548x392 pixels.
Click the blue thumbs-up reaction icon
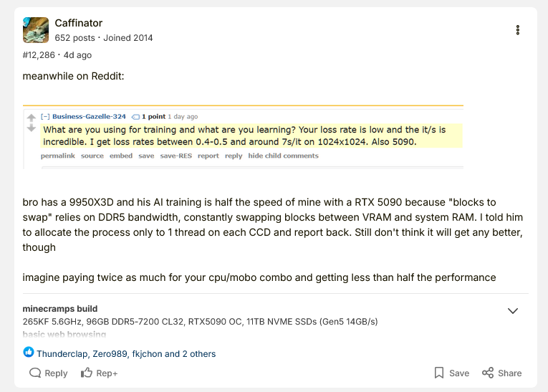(x=29, y=353)
